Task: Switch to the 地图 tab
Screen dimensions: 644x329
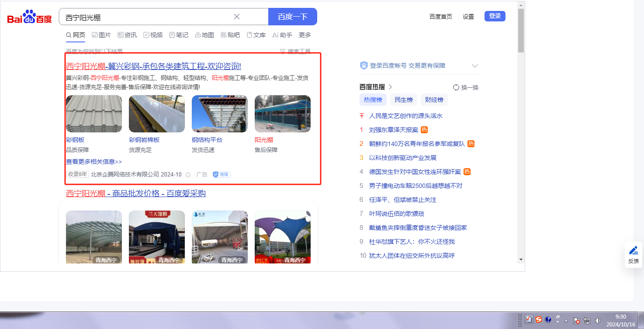Action: (x=204, y=35)
